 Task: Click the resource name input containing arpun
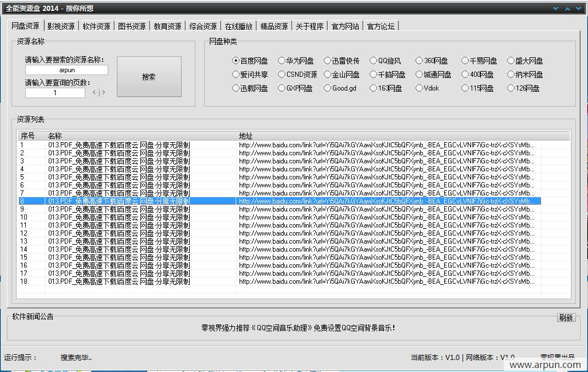click(x=65, y=70)
